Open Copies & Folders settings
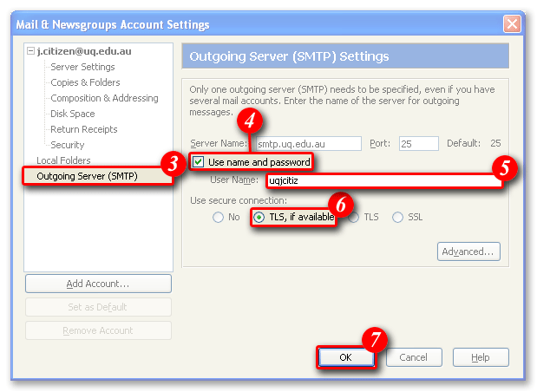 [x=86, y=82]
